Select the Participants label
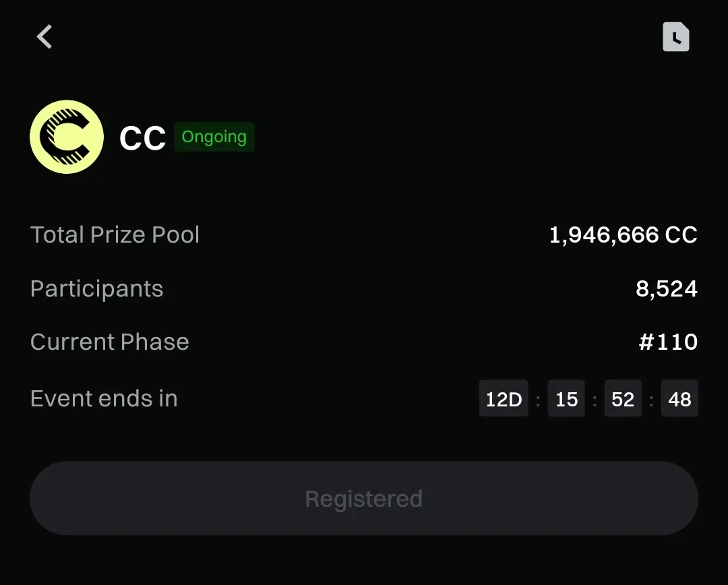728x585 pixels. point(96,288)
